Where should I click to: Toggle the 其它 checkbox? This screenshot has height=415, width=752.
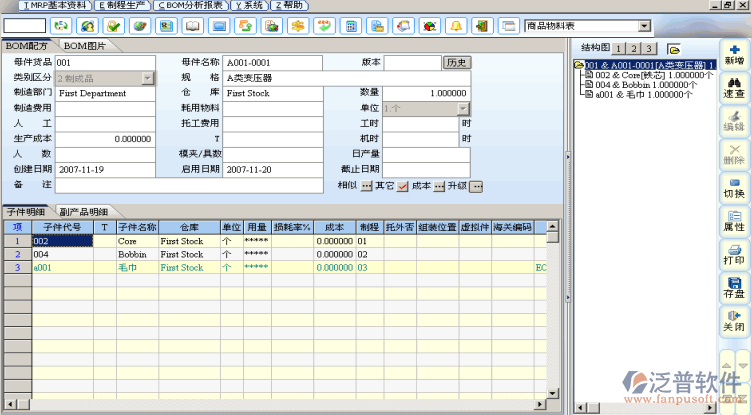[x=403, y=186]
